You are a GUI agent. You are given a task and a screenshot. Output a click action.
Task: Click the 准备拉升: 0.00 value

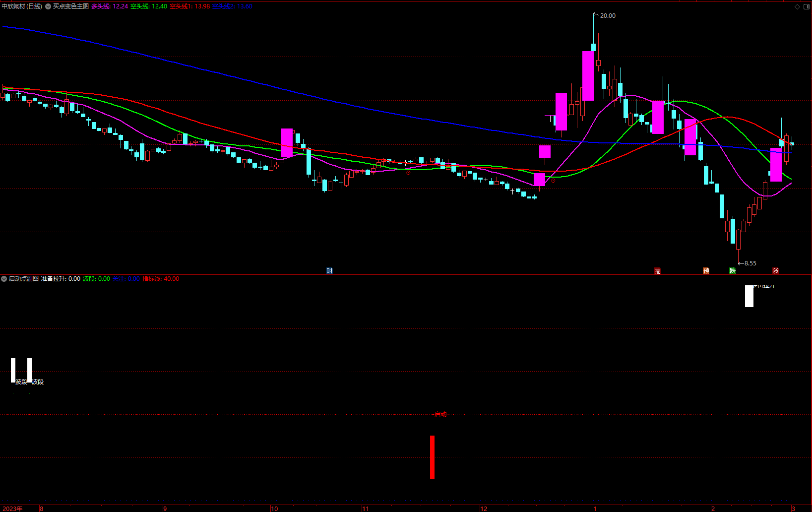click(x=61, y=279)
